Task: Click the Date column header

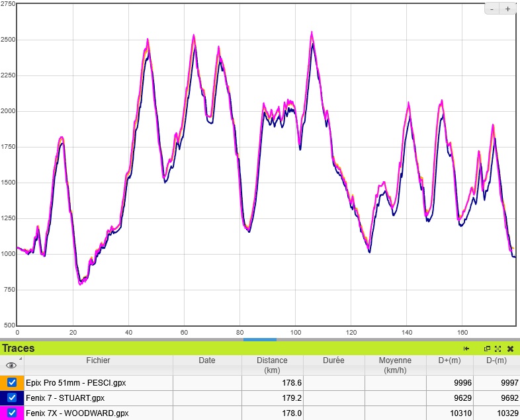Action: click(x=207, y=360)
